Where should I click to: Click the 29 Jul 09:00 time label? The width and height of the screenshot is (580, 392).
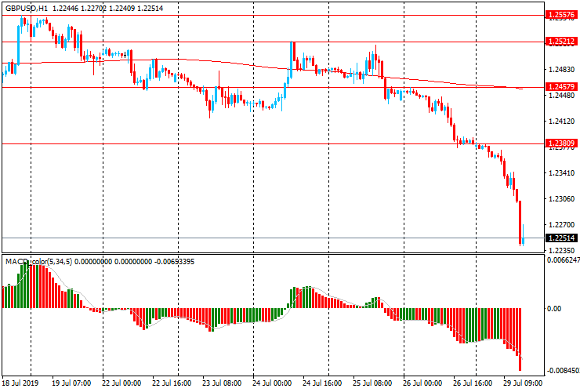point(523,383)
